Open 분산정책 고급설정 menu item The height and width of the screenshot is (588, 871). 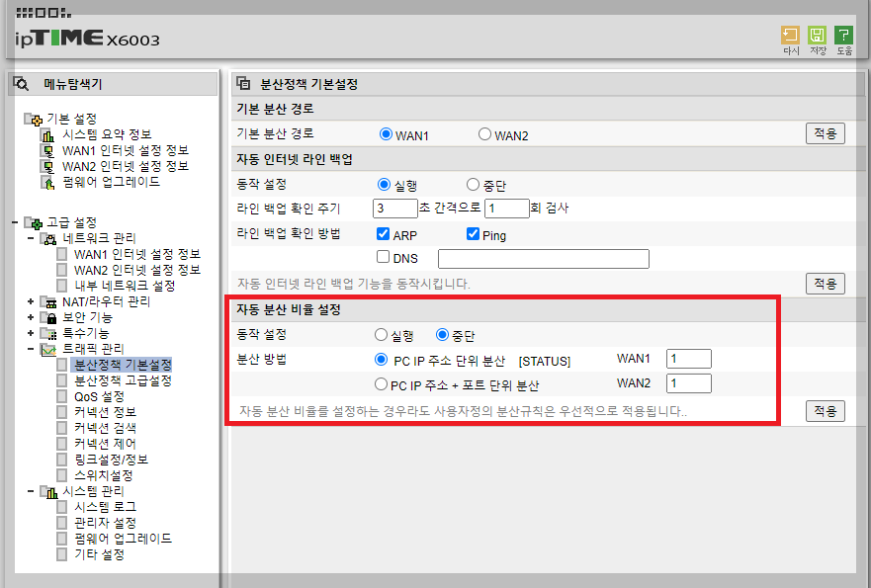[123, 380]
